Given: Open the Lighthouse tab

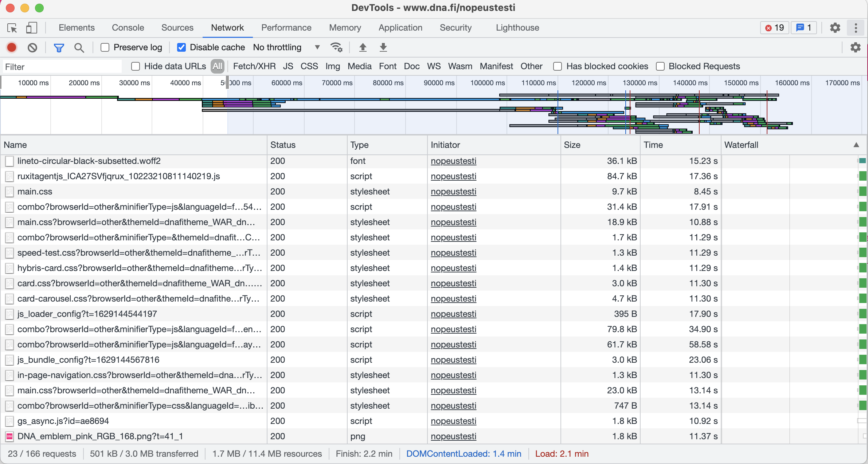Looking at the screenshot, I should click(x=517, y=28).
